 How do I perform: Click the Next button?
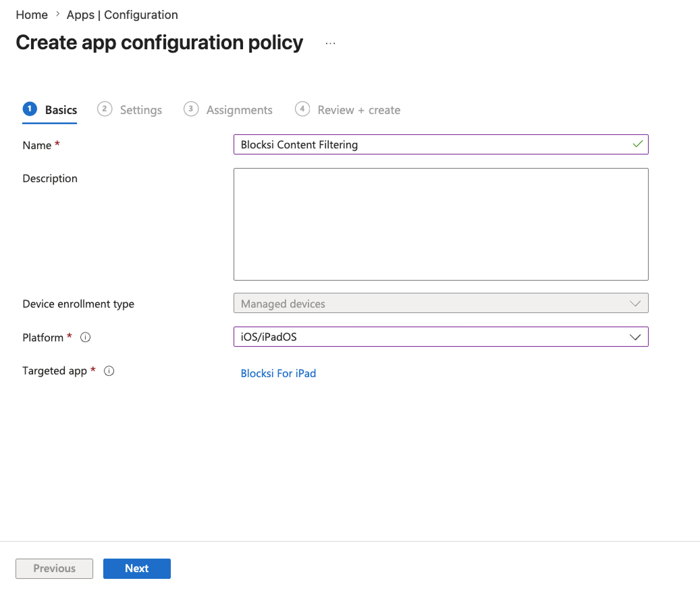coord(136,568)
